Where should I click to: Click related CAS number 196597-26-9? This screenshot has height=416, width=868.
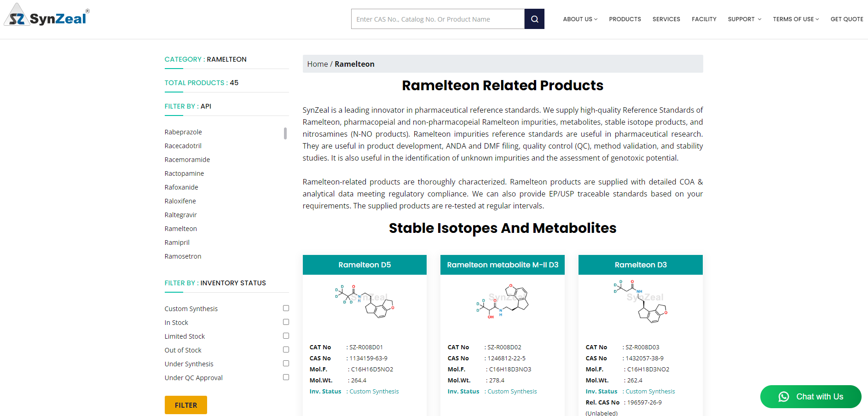(x=644, y=403)
